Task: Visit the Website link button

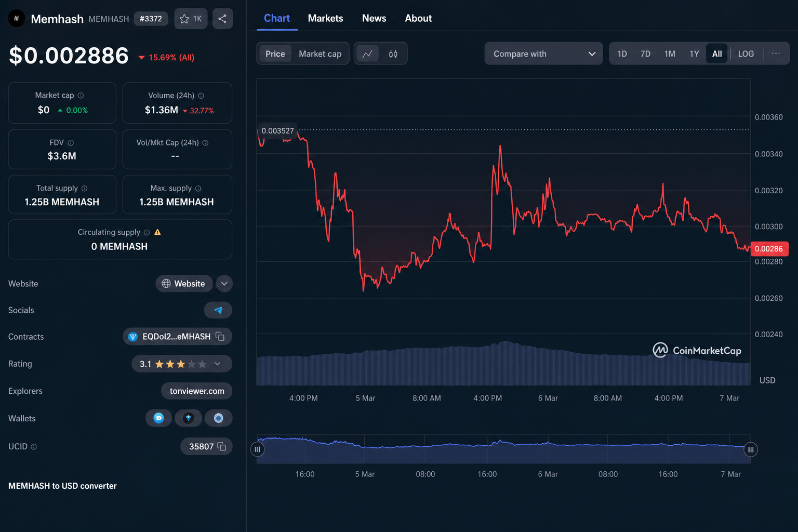Action: click(184, 284)
